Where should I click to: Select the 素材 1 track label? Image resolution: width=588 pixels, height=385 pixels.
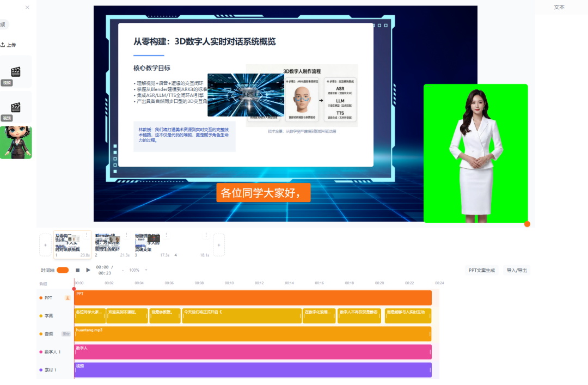tap(50, 370)
